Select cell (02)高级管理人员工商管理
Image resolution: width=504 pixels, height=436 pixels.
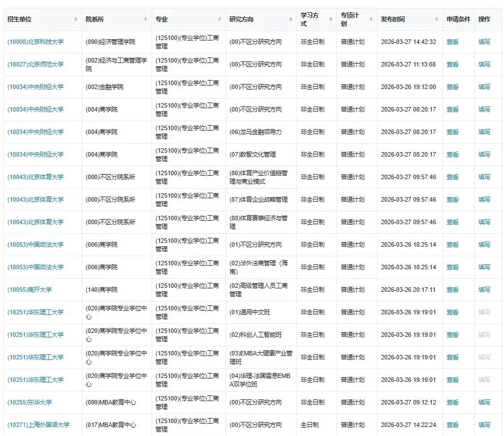[x=258, y=290]
